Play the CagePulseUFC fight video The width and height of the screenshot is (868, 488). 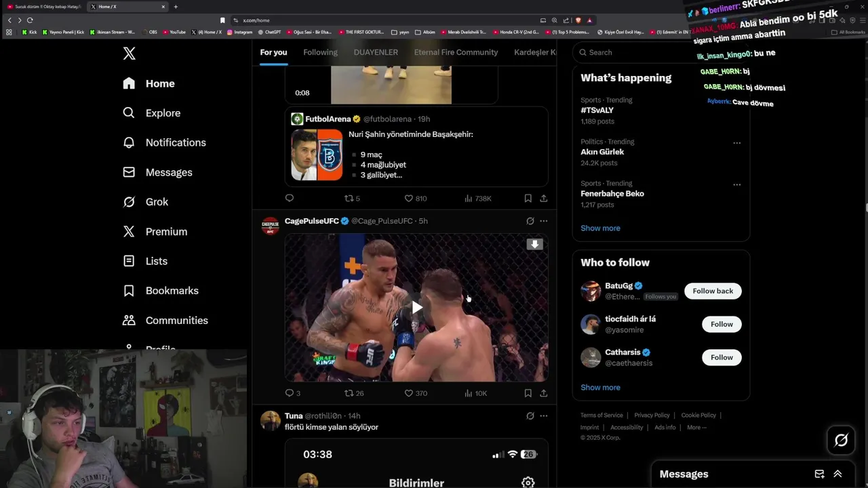click(416, 308)
